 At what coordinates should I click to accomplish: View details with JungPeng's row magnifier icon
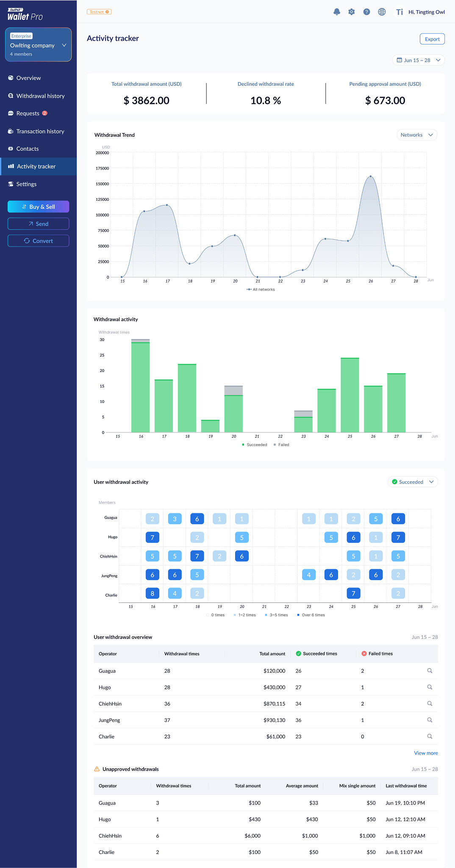(430, 720)
